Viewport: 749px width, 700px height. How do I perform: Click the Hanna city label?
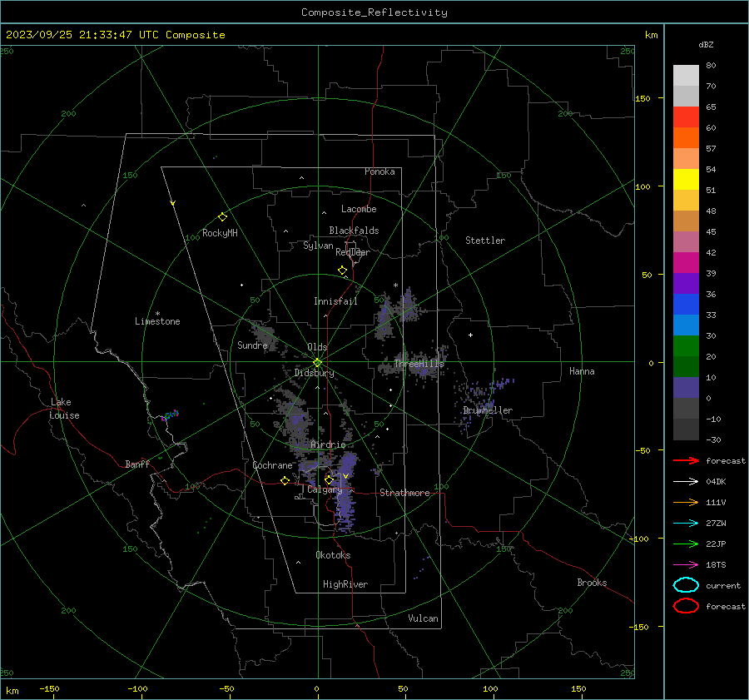[x=582, y=371]
